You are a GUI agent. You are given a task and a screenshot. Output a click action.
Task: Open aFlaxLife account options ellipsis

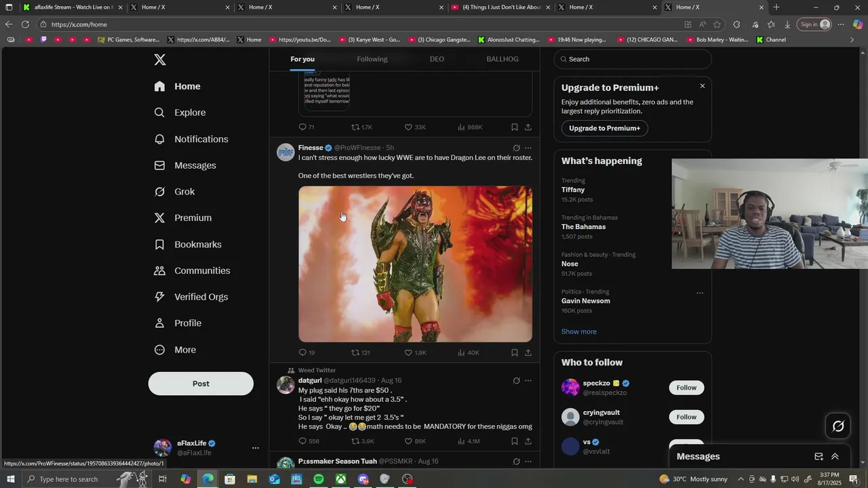tap(256, 448)
